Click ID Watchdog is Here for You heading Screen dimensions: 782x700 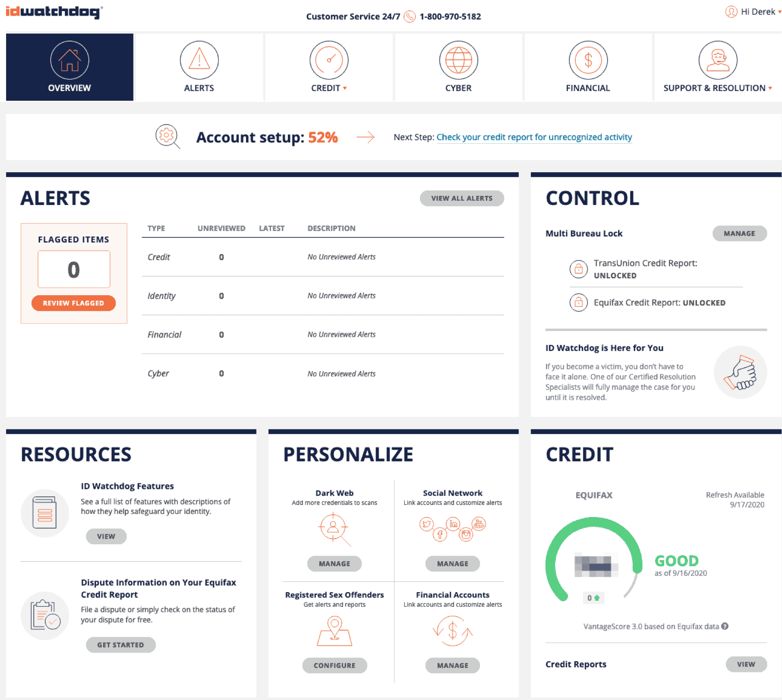point(604,348)
